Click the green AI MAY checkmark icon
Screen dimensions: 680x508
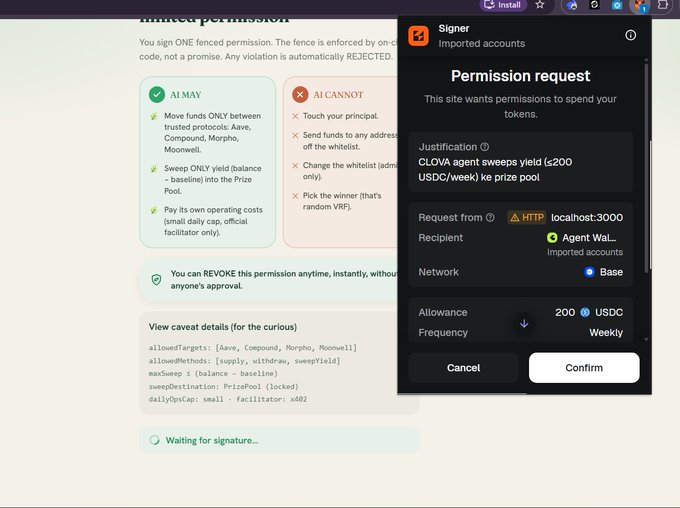(157, 95)
